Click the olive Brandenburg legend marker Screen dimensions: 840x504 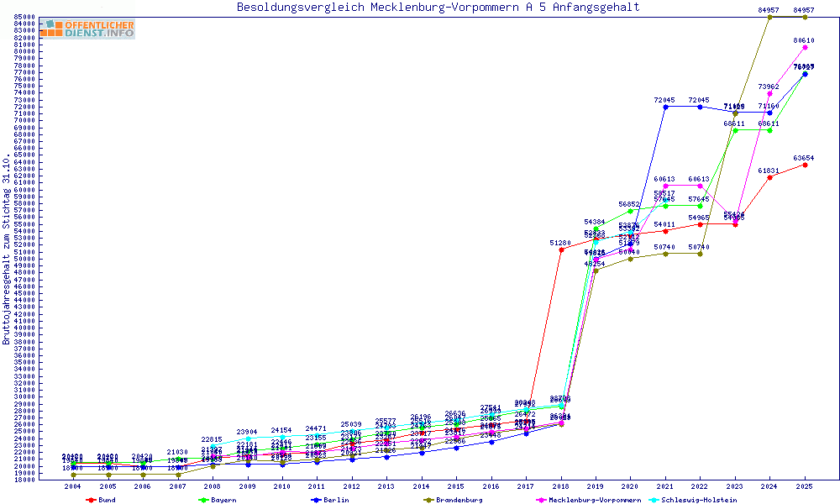coord(428,500)
